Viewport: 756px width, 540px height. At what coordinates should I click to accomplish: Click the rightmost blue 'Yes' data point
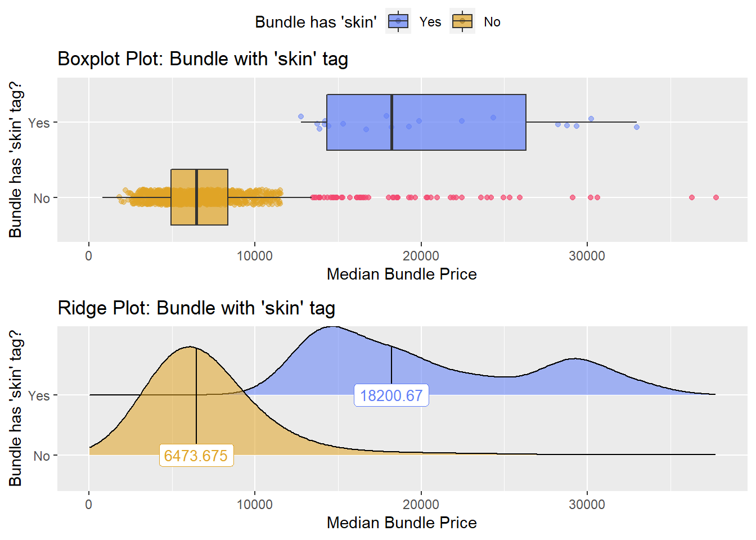637,127
